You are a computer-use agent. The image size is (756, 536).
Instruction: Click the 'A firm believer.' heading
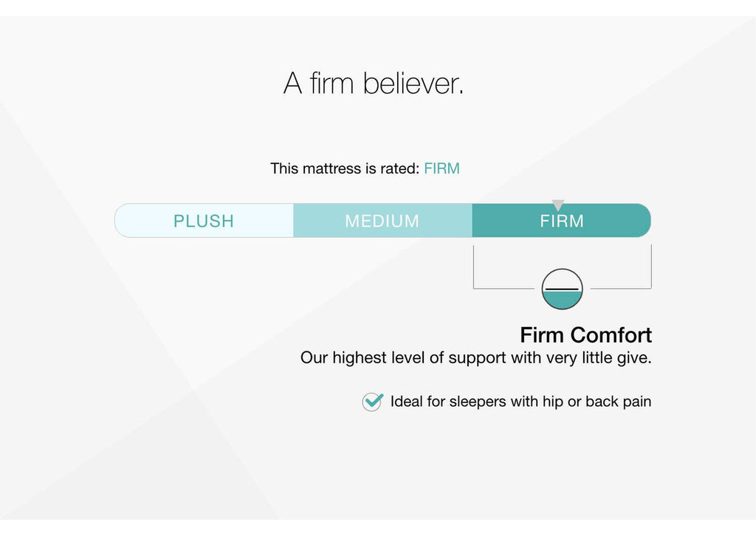point(373,83)
